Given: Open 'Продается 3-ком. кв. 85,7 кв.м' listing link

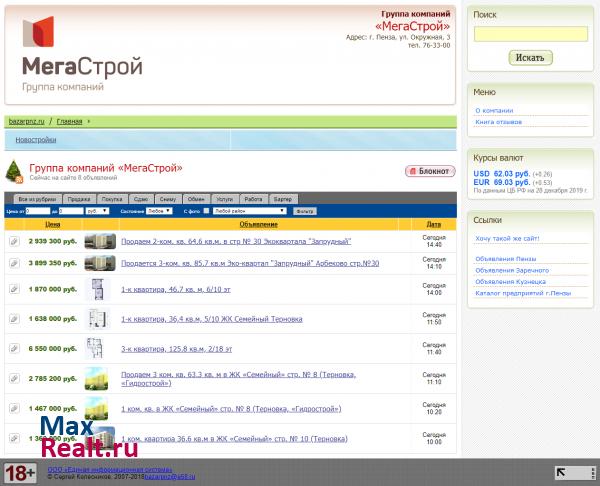Looking at the screenshot, I should click(x=250, y=263).
